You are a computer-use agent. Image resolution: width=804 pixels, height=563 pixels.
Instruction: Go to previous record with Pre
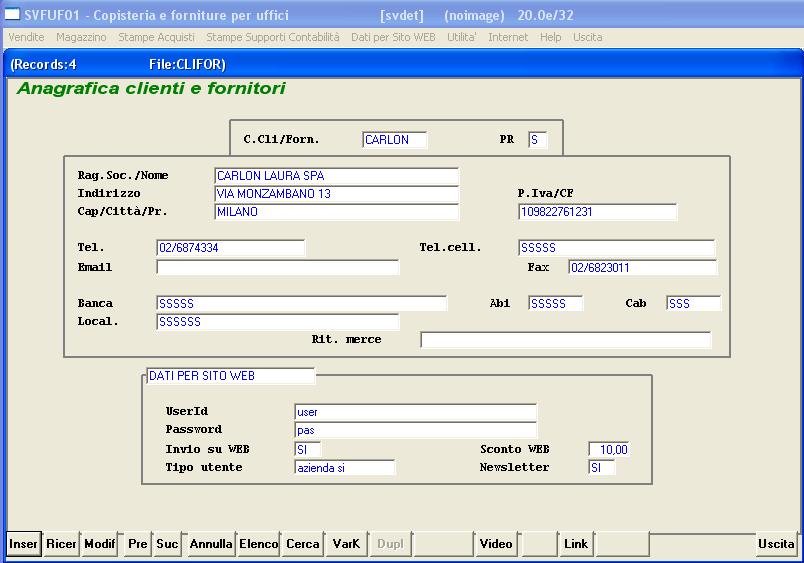[137, 544]
